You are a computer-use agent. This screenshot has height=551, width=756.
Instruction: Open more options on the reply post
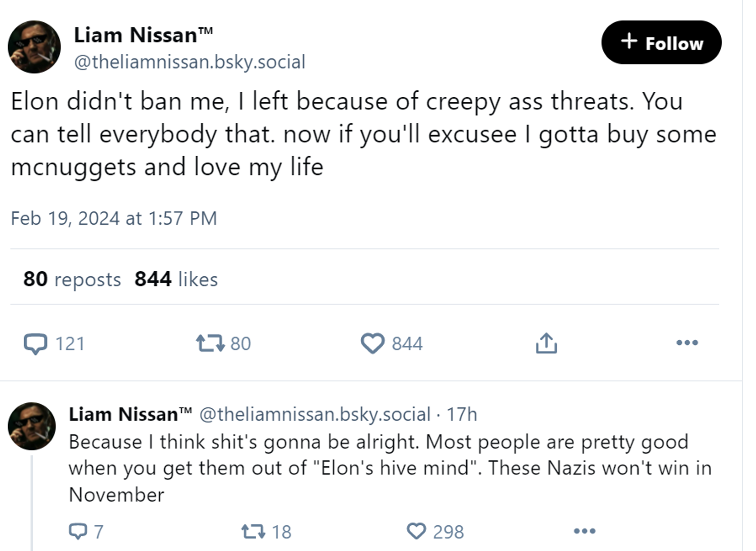click(x=584, y=531)
